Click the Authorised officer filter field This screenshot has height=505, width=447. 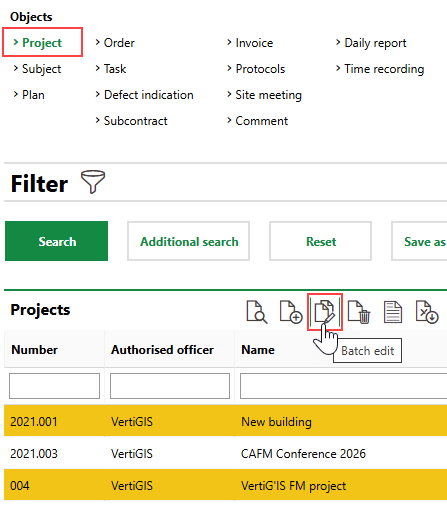[x=170, y=386]
